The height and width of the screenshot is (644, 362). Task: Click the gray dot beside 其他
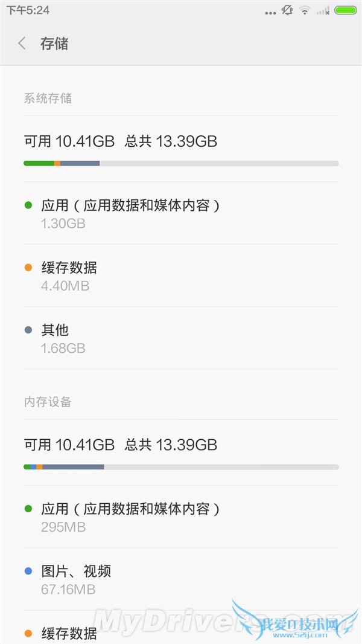coord(28,330)
